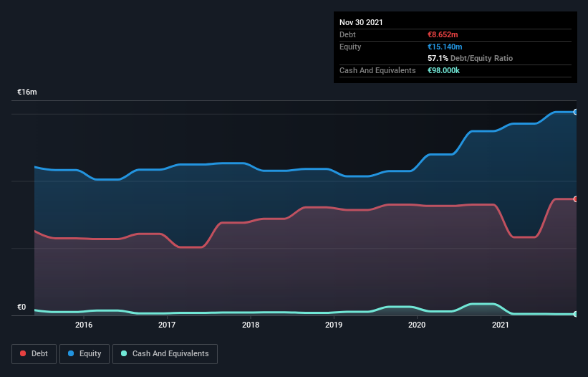
Task: Click Cash And Equivalents label in tooltip
Action: point(377,70)
